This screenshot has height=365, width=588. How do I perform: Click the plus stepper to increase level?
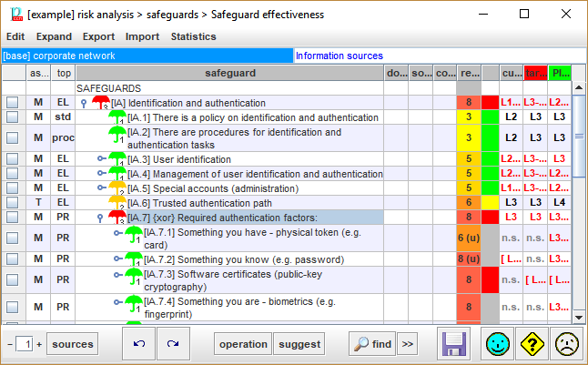tap(39, 345)
